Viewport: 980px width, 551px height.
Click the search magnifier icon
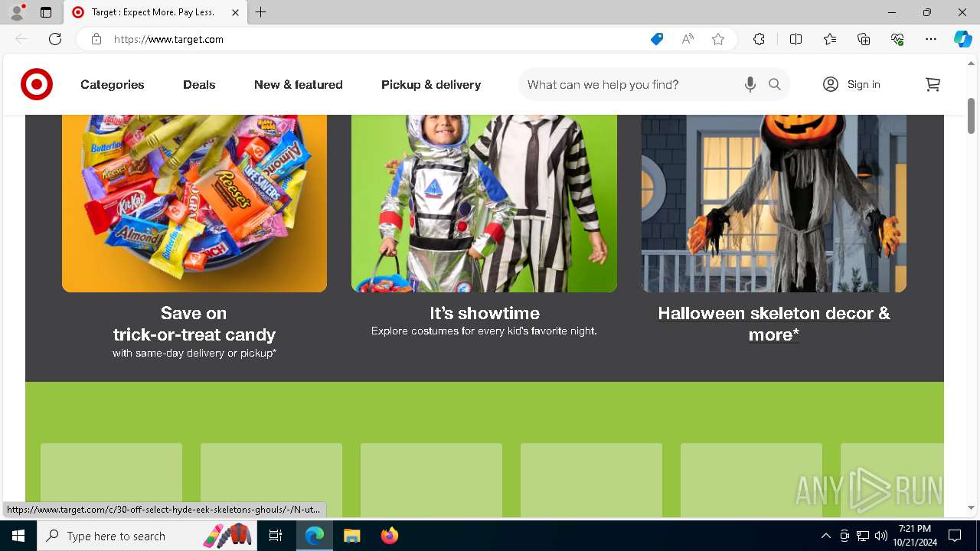coord(775,84)
